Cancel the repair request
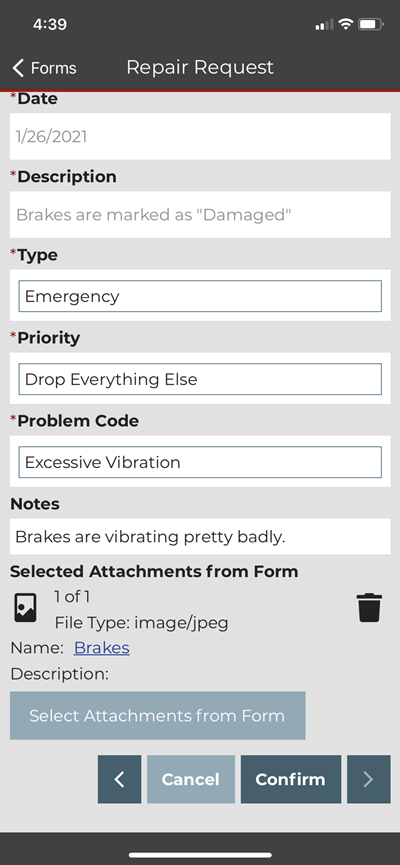The height and width of the screenshot is (865, 400). point(190,779)
